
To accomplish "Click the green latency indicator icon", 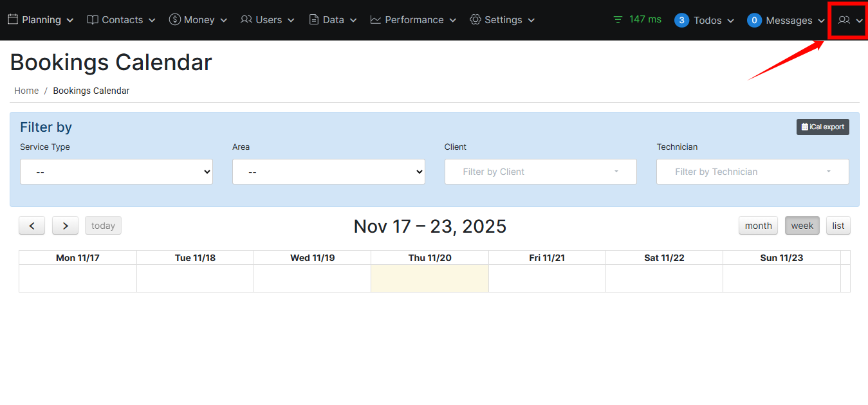I will (x=618, y=19).
